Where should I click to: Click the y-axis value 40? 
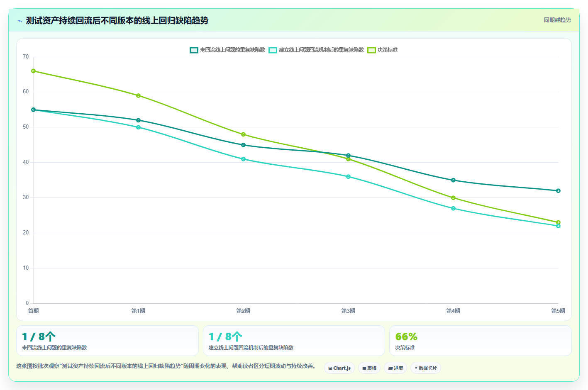coord(26,162)
